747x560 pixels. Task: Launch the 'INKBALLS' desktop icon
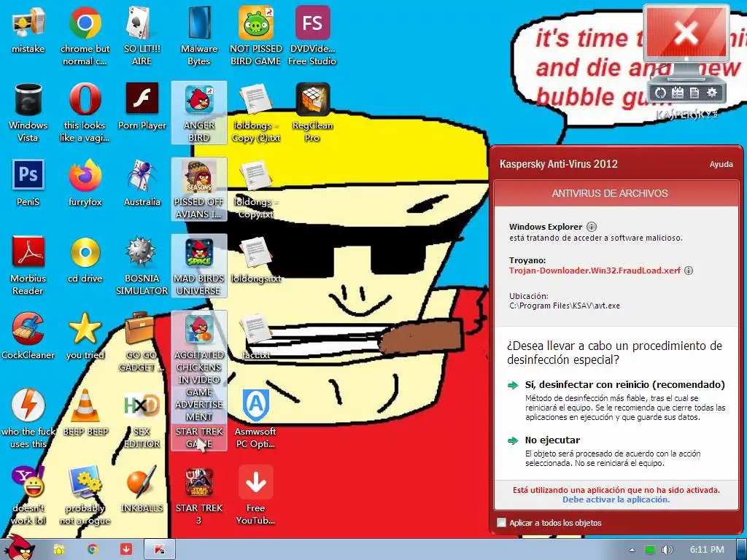pyautogui.click(x=142, y=489)
